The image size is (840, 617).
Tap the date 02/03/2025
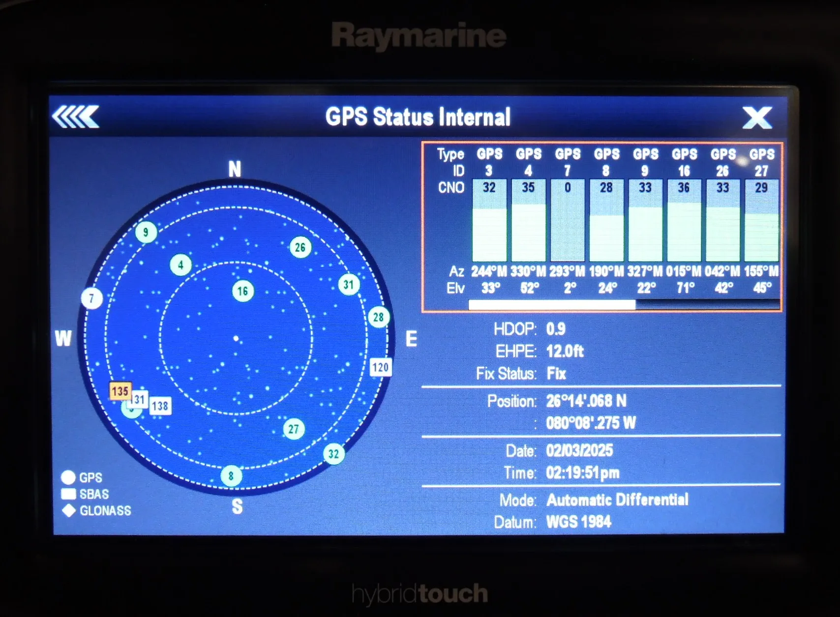click(579, 450)
